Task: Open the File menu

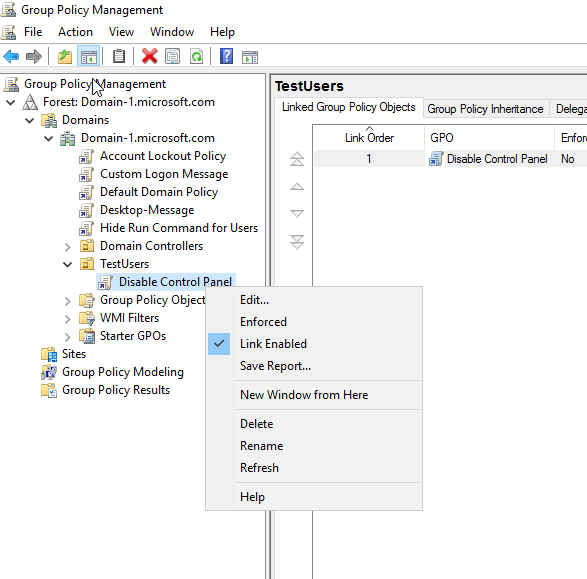Action: (33, 32)
